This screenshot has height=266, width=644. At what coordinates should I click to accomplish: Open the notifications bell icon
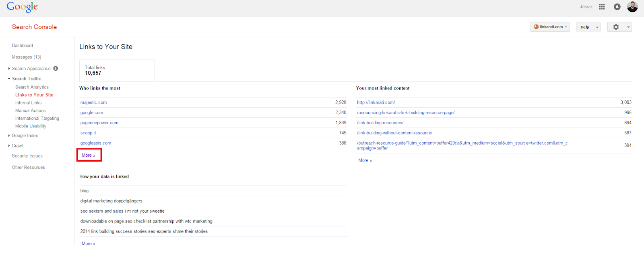(617, 7)
